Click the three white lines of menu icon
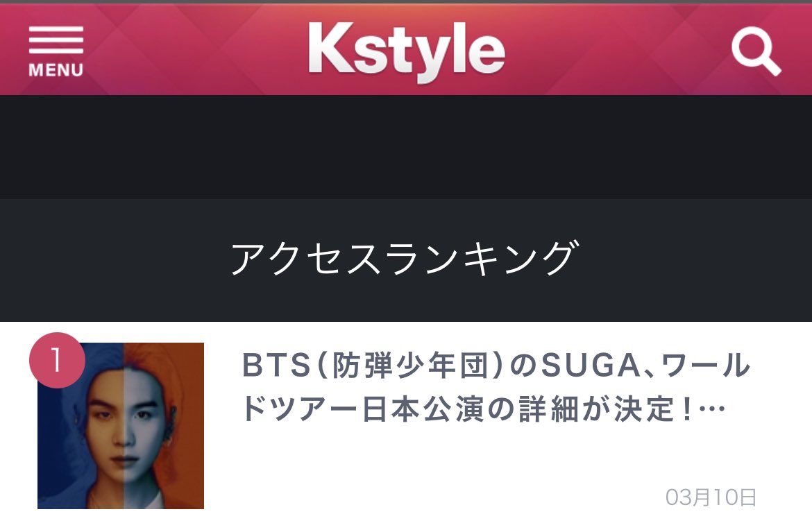 (x=56, y=40)
